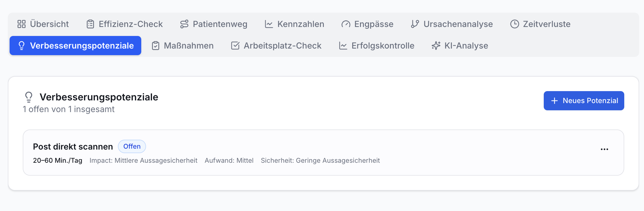Select the Engpässe tab

[367, 24]
